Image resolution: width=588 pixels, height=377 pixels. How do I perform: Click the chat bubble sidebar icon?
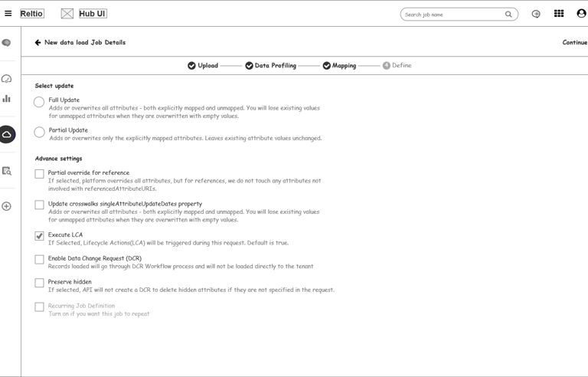click(7, 43)
